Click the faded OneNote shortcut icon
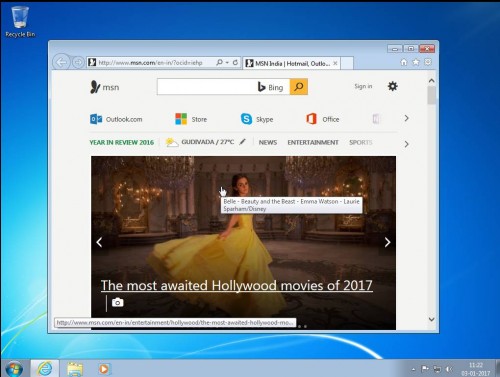The width and height of the screenshot is (500, 377). (376, 119)
